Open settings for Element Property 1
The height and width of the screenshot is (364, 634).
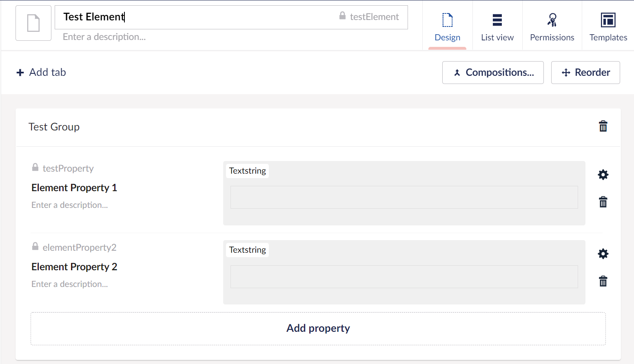[603, 174]
